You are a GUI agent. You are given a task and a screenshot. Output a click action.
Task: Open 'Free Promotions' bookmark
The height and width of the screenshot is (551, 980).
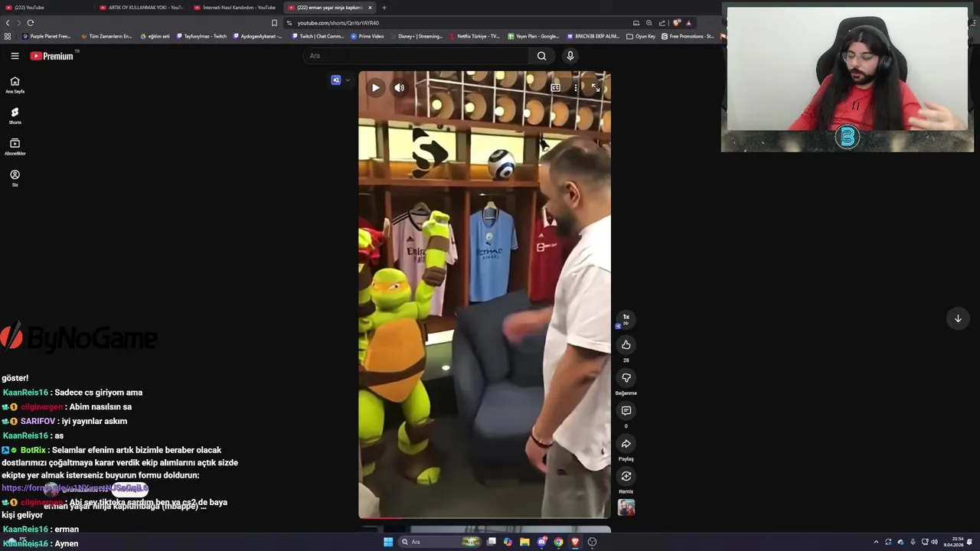pyautogui.click(x=688, y=36)
